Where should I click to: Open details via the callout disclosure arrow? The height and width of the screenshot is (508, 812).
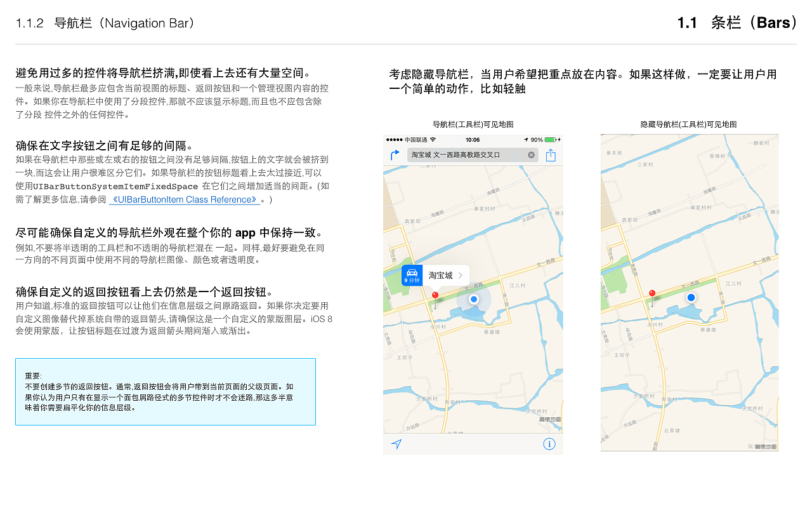pos(461,276)
